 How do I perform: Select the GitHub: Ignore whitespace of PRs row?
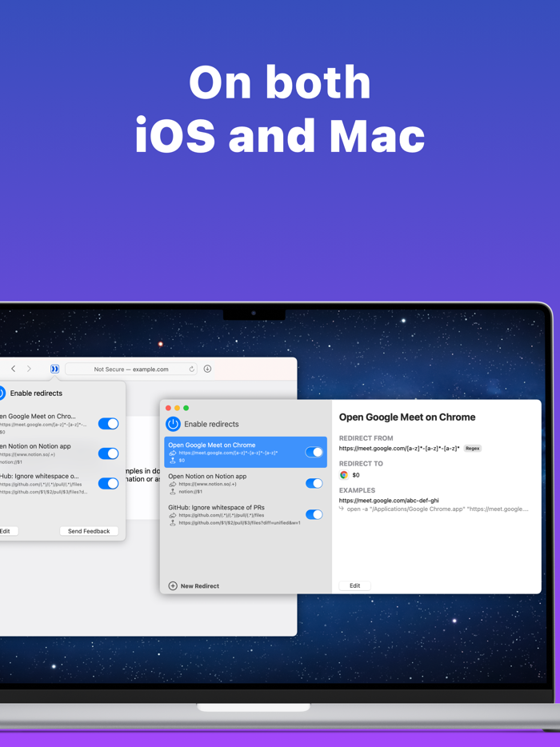coord(246,514)
